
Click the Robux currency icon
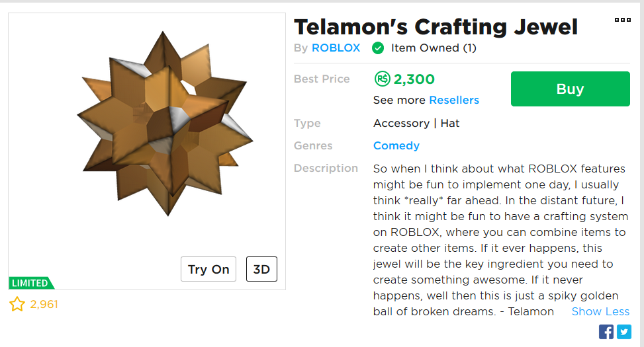382,79
